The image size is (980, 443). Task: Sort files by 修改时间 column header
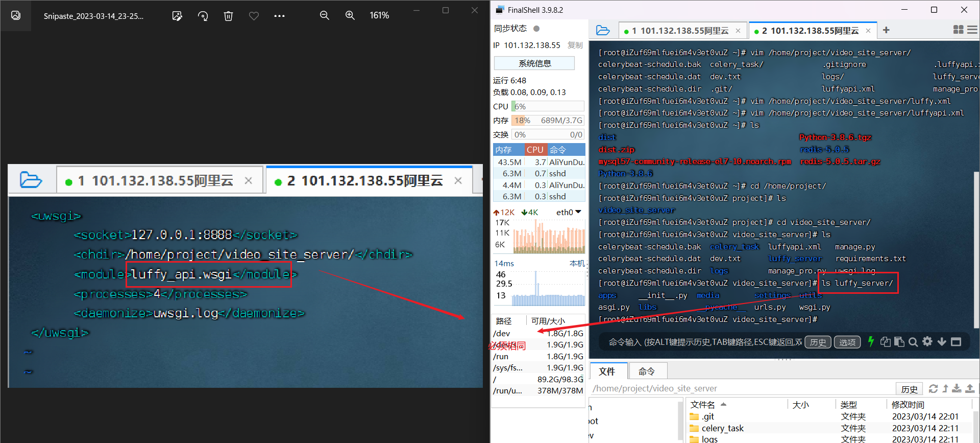pyautogui.click(x=930, y=405)
